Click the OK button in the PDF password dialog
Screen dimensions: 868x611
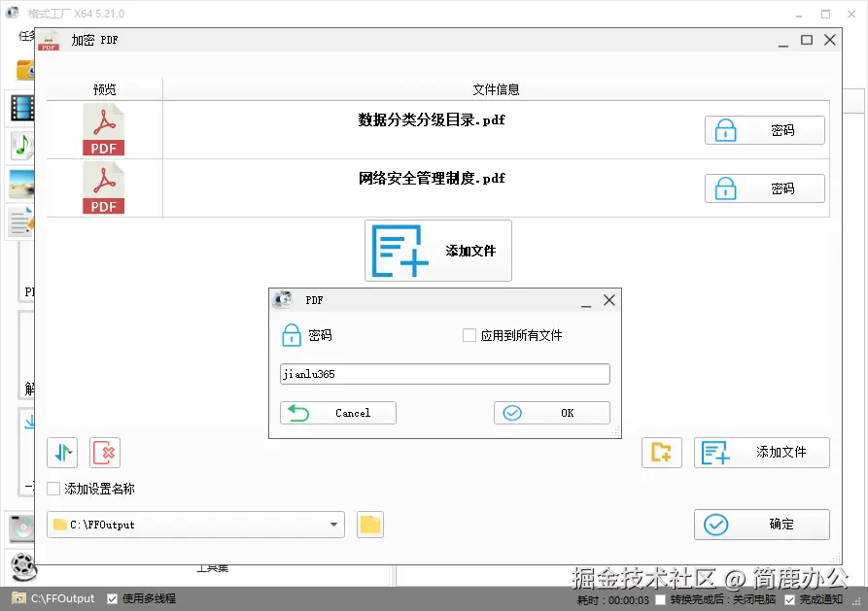coord(551,413)
